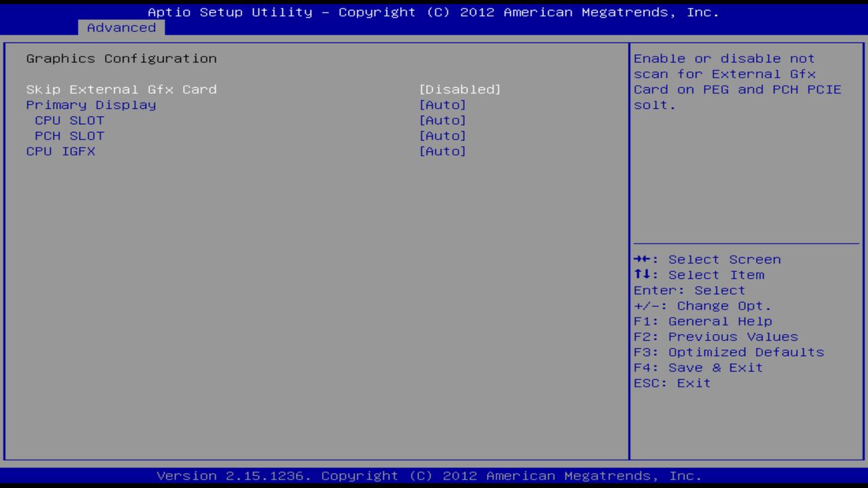
Task: Click the Select Screen arrows hint
Action: [707, 259]
